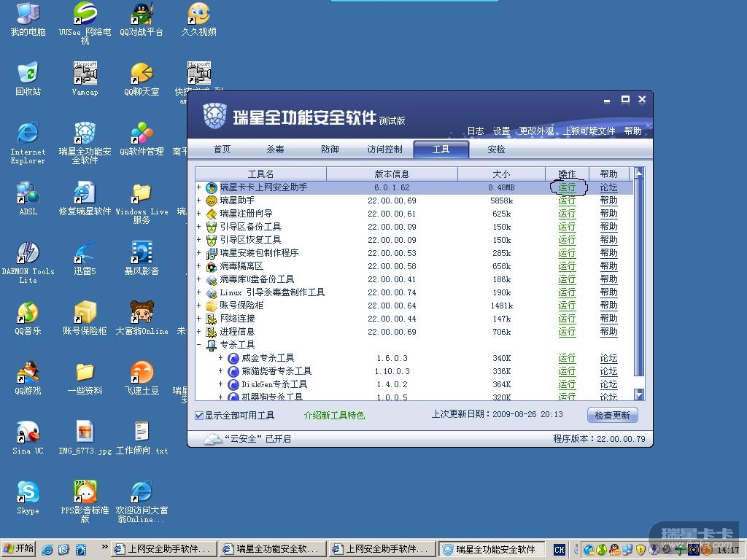Click the 开始 Start button

coord(18,549)
